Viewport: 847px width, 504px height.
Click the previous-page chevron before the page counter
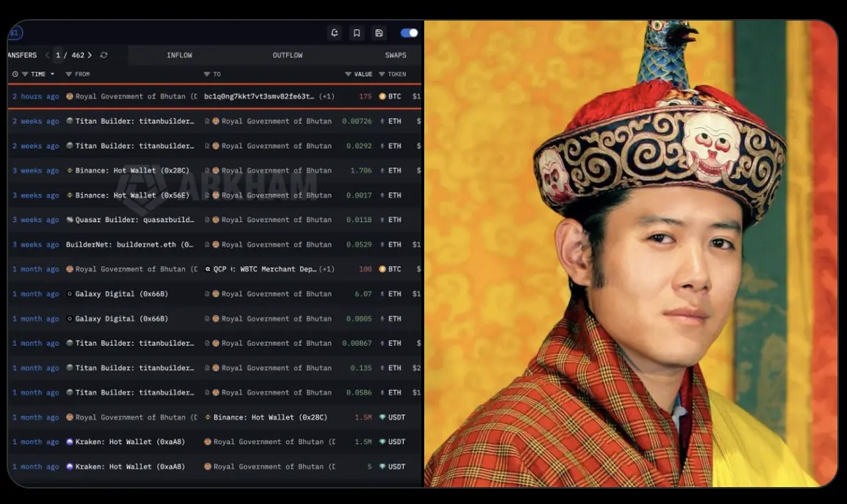click(x=47, y=55)
